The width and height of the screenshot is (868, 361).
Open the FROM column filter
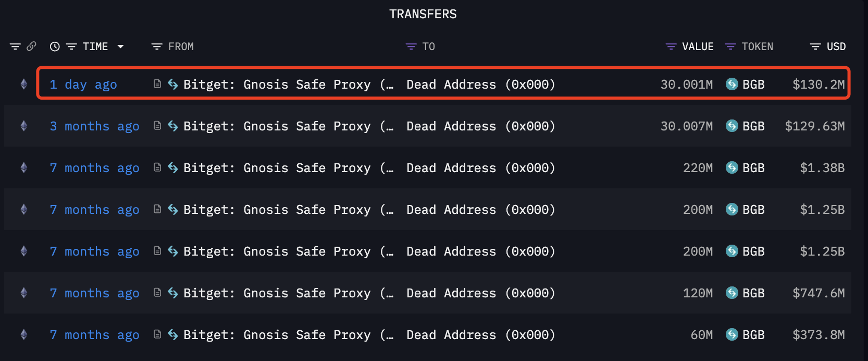[156, 46]
